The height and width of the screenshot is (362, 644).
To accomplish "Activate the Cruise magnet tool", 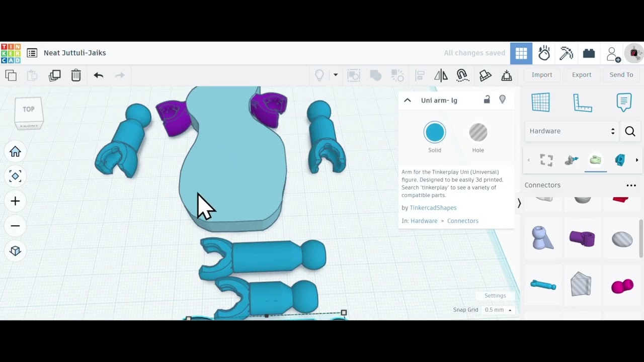I will click(x=462, y=75).
